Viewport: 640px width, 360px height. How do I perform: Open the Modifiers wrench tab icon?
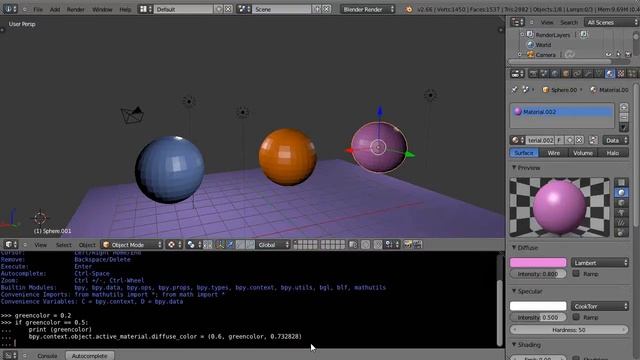(588, 73)
